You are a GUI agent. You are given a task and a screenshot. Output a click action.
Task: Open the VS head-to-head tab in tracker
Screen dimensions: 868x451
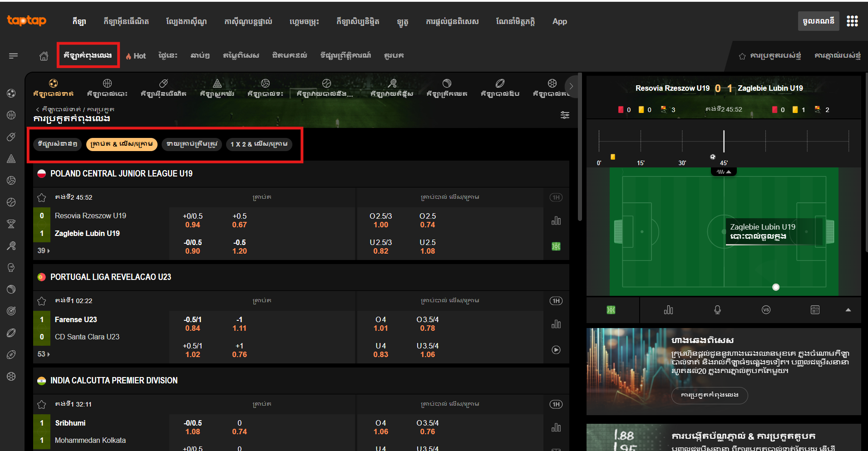(766, 310)
